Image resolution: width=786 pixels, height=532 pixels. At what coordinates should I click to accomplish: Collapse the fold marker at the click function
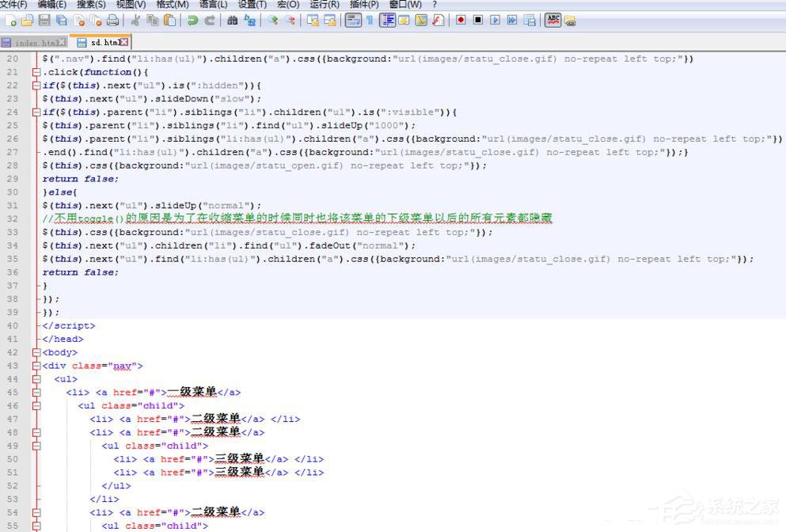tap(36, 72)
